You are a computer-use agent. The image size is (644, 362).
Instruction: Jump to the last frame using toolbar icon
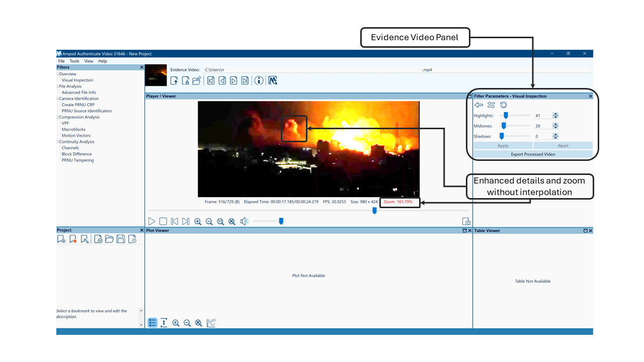(x=245, y=80)
